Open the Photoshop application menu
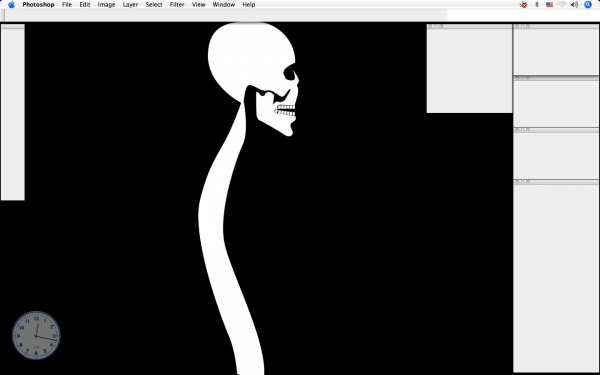Viewport: 600px width, 375px height. pos(38,5)
